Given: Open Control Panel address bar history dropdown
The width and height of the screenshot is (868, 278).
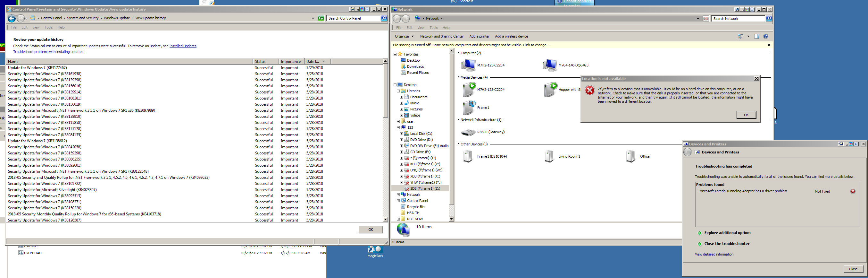Looking at the screenshot, I should pos(313,18).
